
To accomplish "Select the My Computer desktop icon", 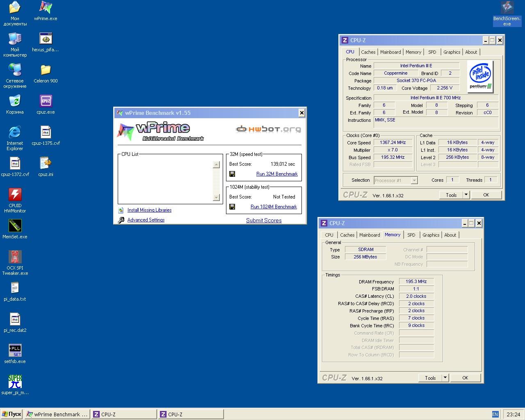I will click(15, 45).
